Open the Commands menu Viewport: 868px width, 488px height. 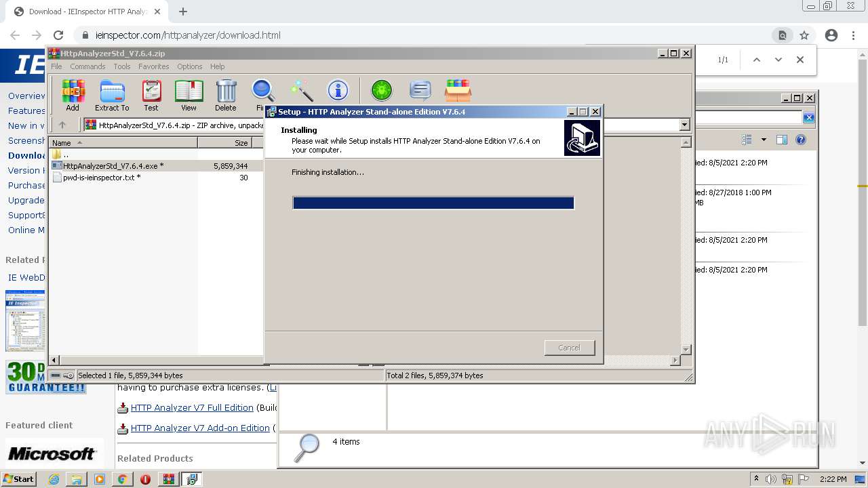[87, 66]
